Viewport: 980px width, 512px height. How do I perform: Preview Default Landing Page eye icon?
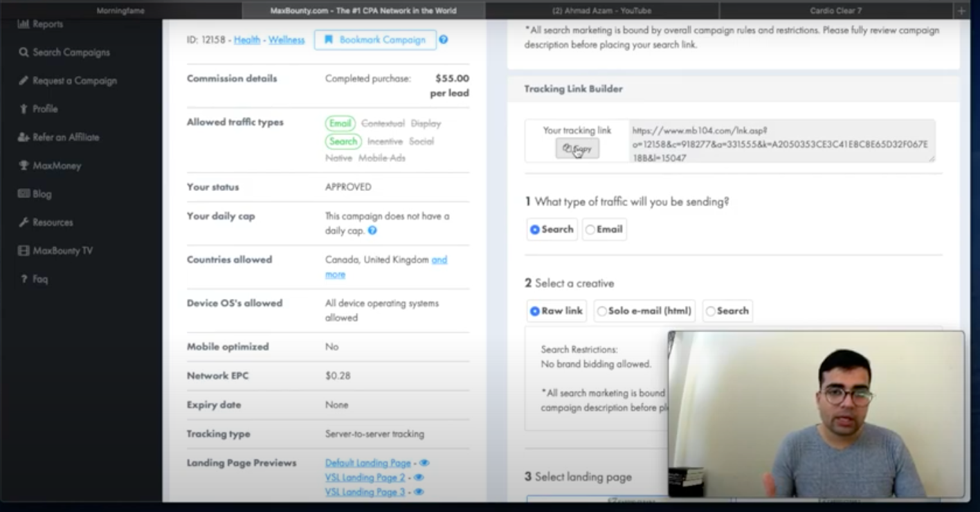(424, 463)
